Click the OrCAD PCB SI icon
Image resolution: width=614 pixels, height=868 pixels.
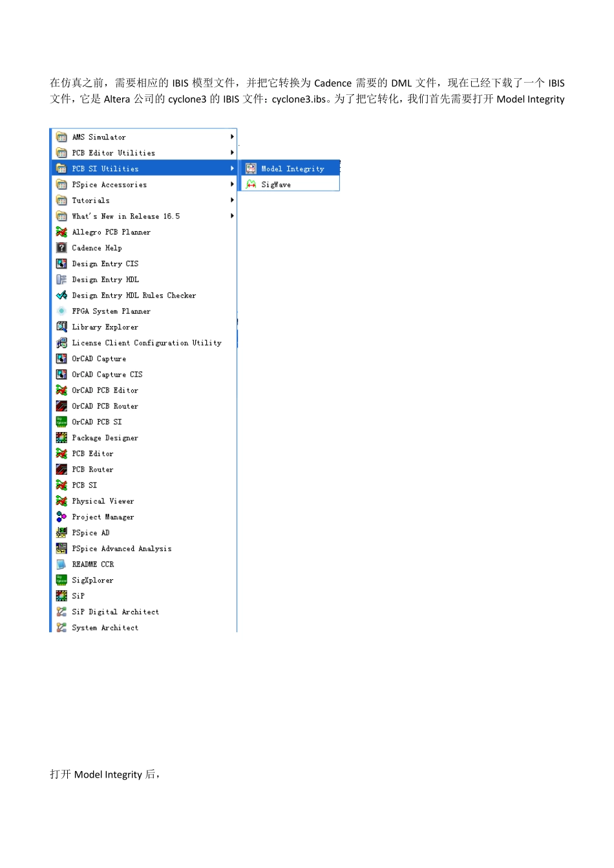61,422
